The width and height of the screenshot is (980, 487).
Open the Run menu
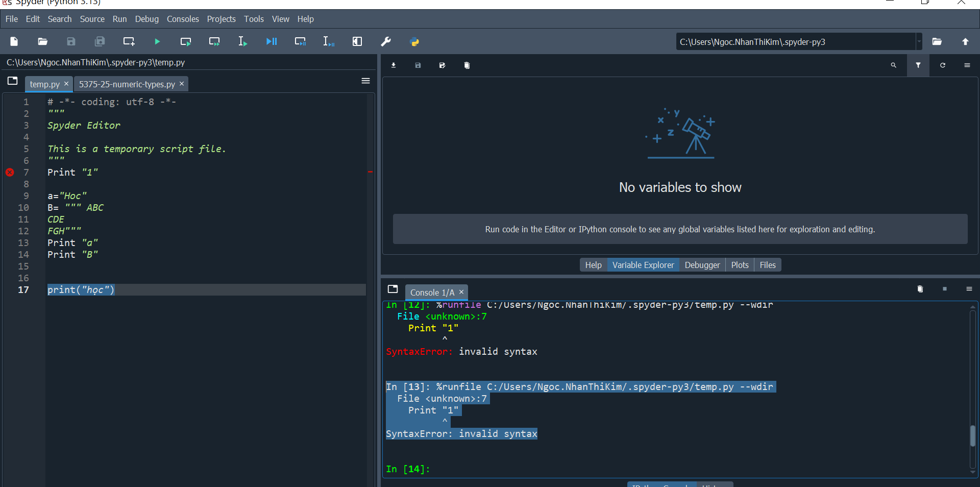[119, 19]
